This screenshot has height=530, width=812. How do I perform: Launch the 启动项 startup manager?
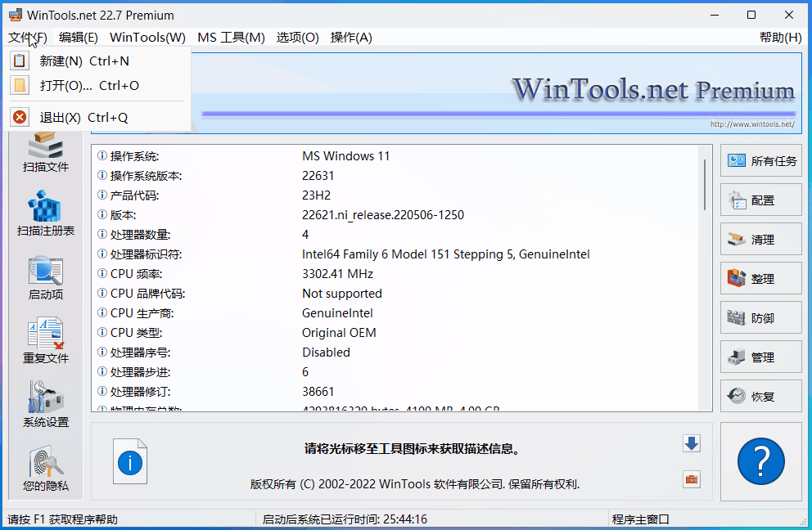pos(46,278)
